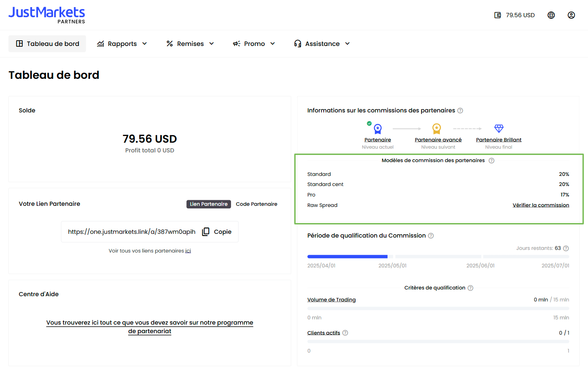Open the Promo menu
This screenshot has width=588, height=378.
pos(254,44)
